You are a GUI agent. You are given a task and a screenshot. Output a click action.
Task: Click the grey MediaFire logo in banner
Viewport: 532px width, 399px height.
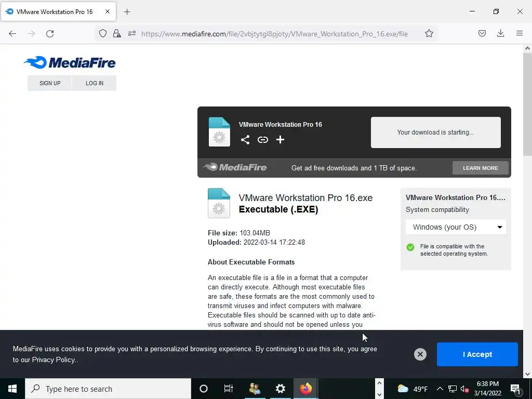coord(235,167)
